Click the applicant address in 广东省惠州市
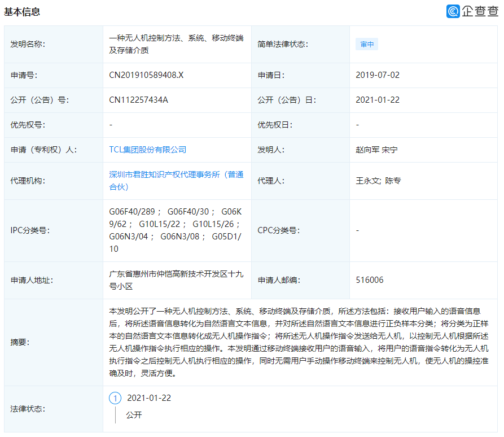 pos(176,280)
